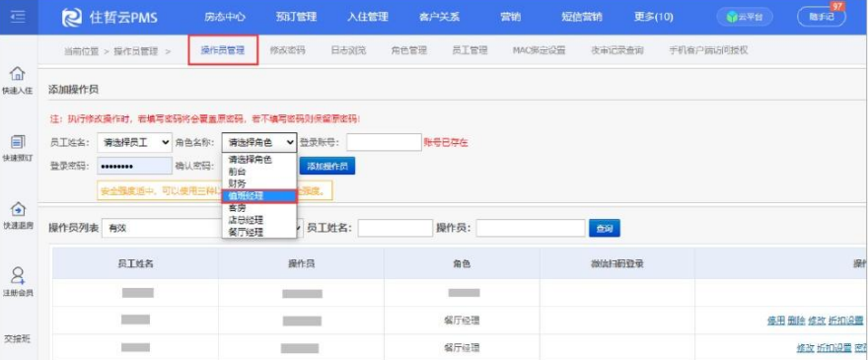
Task: Open the 客户关系 menu
Action: click(439, 17)
